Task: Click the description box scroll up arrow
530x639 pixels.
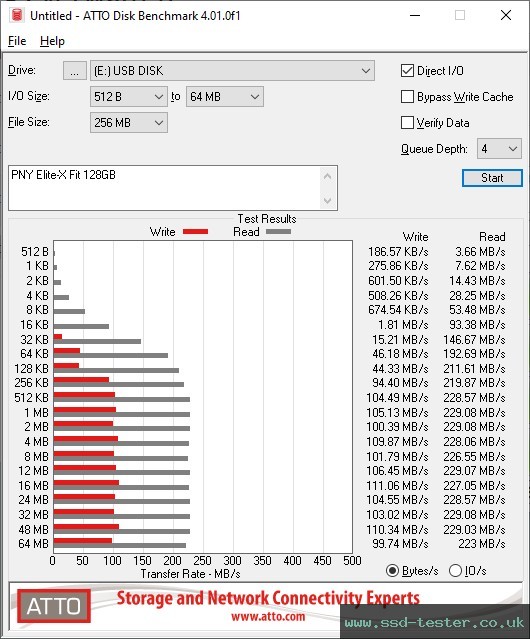Action: (328, 176)
